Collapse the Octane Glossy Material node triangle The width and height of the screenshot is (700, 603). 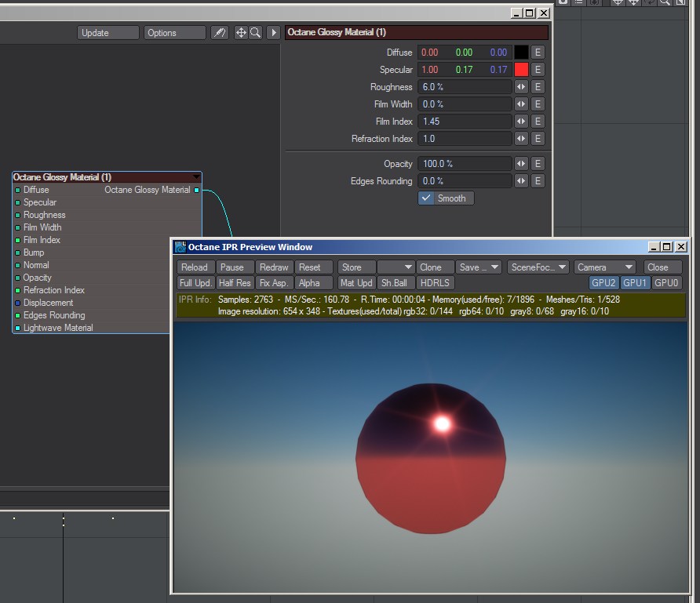196,177
